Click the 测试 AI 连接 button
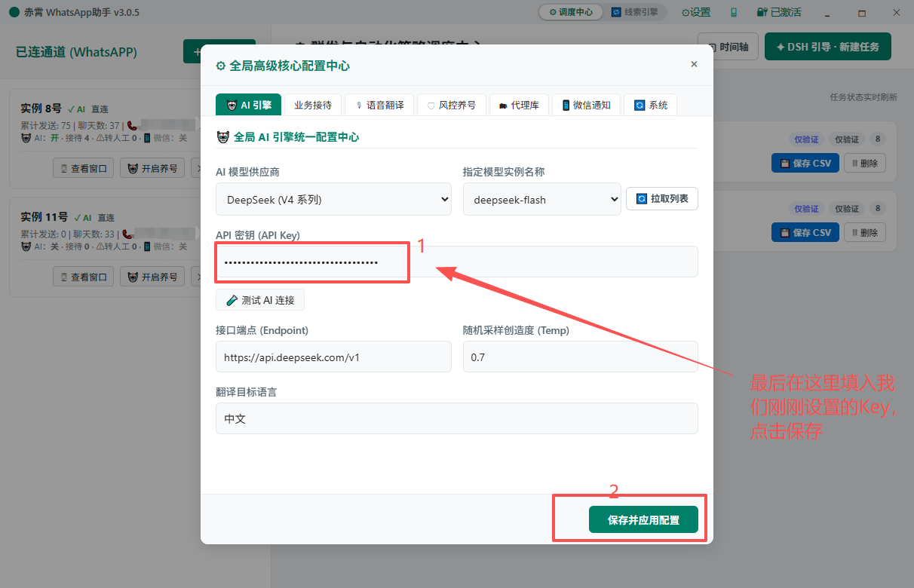Screen dimensions: 914x588 point(260,299)
